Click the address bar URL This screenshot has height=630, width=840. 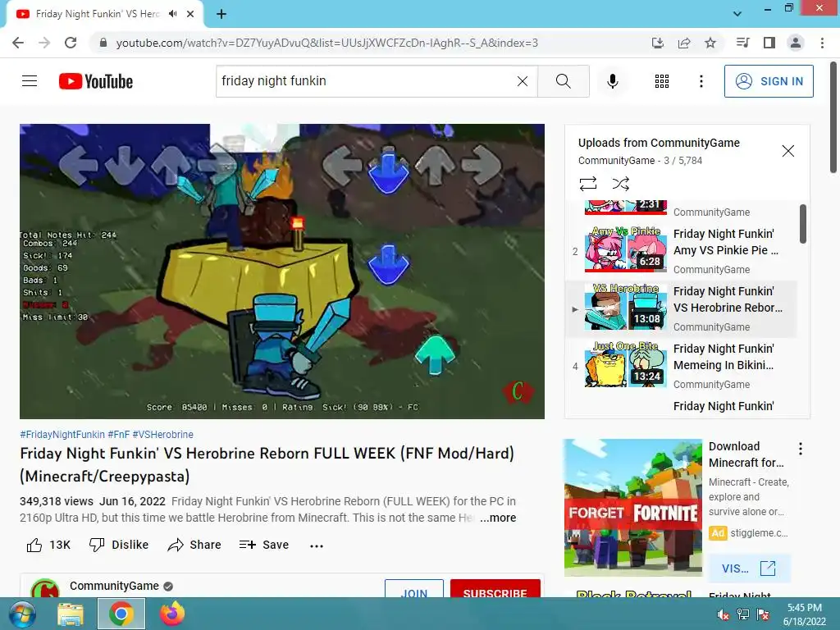[326, 43]
